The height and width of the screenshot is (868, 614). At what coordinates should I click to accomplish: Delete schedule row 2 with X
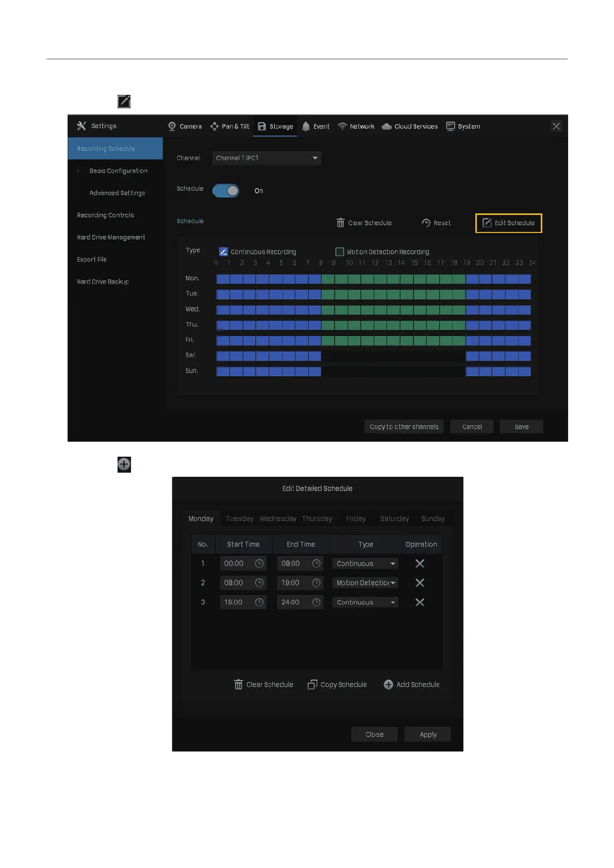[x=420, y=582]
